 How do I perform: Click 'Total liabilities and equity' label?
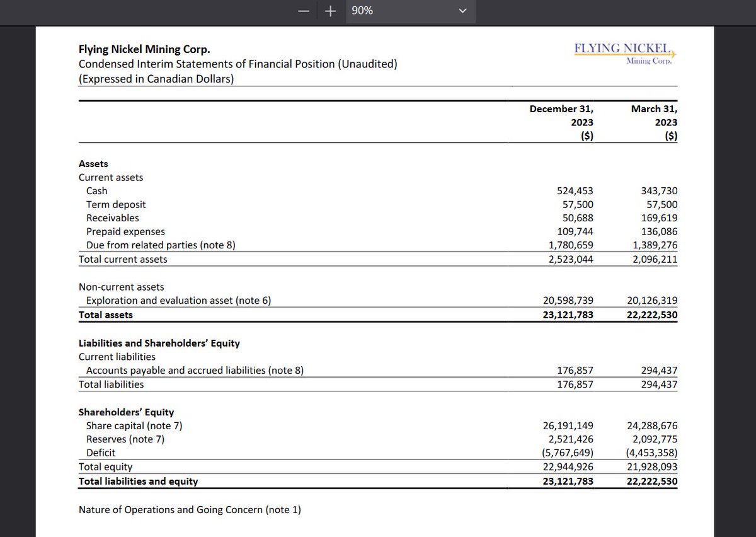[x=138, y=482]
